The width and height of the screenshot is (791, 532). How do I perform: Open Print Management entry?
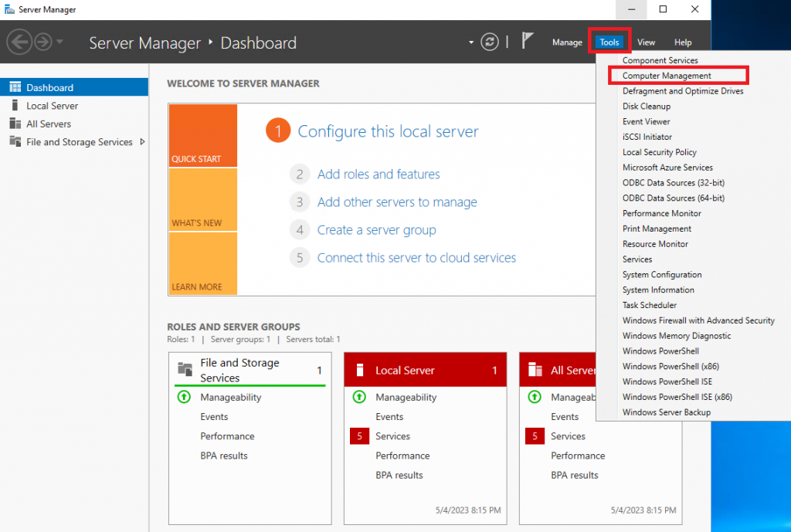pyautogui.click(x=657, y=229)
